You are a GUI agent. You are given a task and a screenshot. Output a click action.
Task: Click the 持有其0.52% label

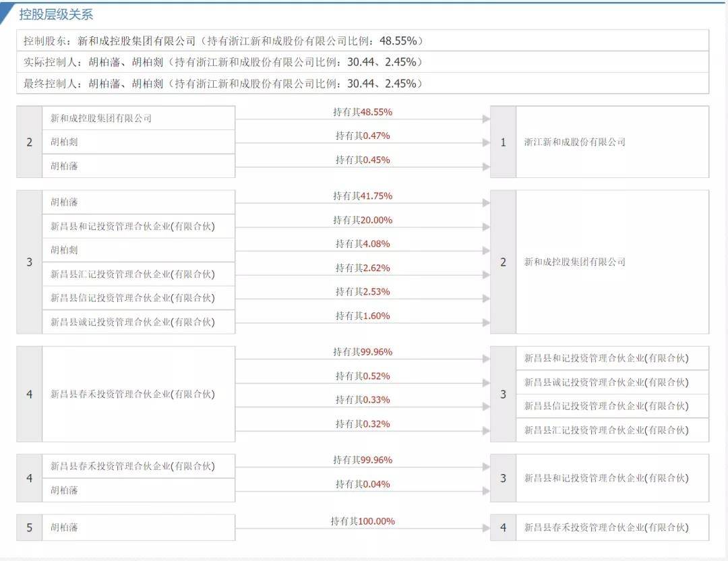[363, 376]
